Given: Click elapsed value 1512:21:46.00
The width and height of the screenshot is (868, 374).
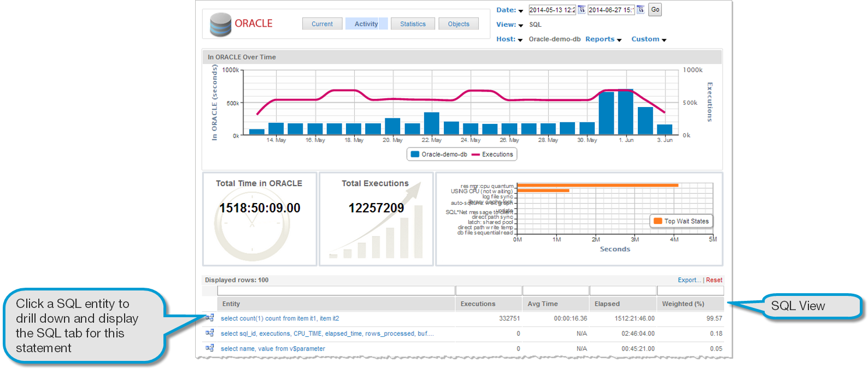Looking at the screenshot, I should pyautogui.click(x=635, y=318).
